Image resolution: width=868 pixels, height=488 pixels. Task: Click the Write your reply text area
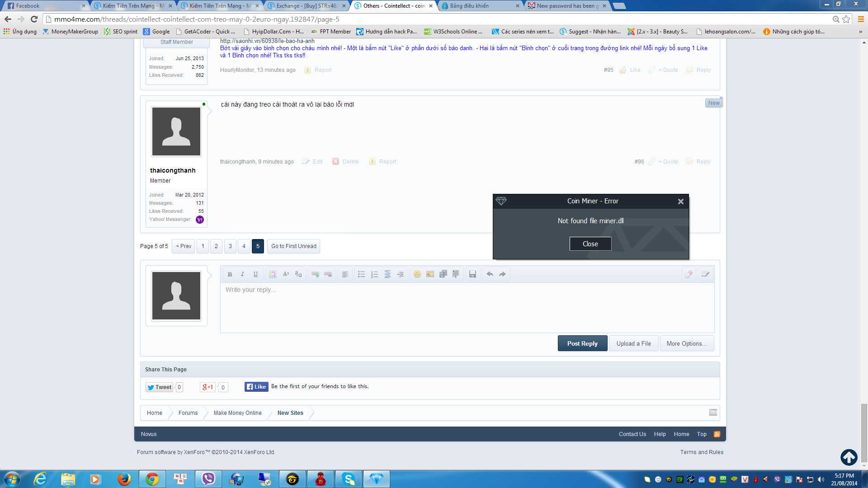pos(467,307)
